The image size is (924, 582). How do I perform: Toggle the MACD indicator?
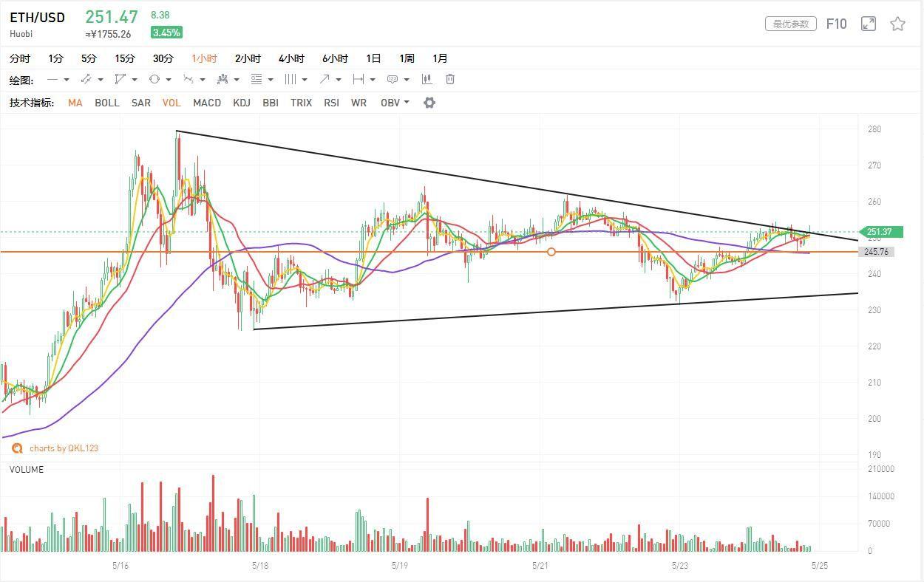point(207,103)
